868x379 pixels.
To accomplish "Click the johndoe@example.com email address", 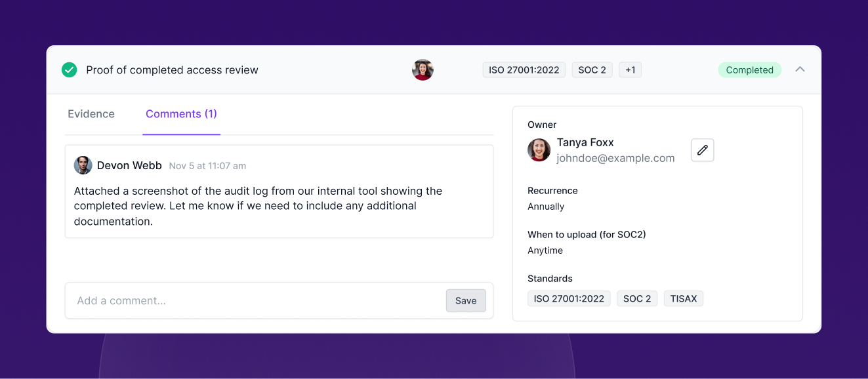I will click(615, 158).
